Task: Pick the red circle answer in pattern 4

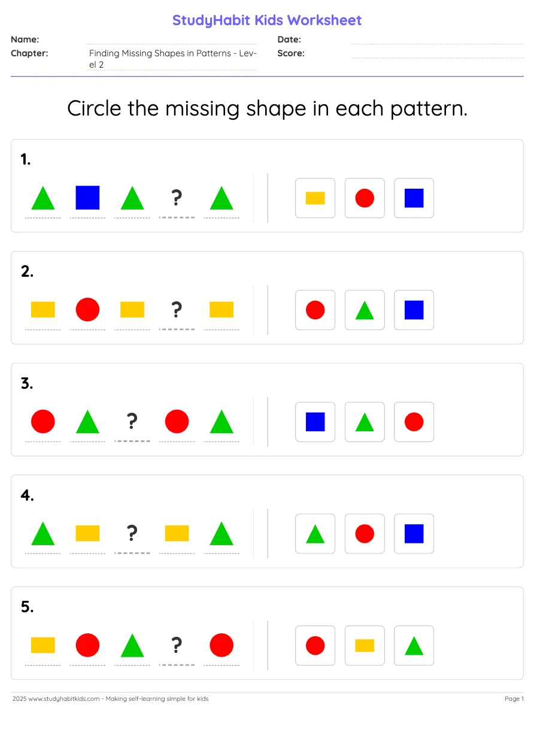Action: click(365, 534)
